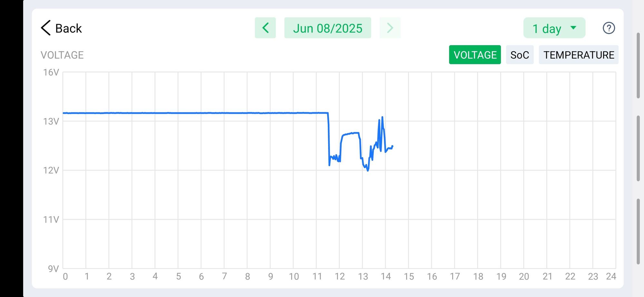This screenshot has height=297, width=644.
Task: Click the flat voltage line at hour 5
Action: (178, 113)
